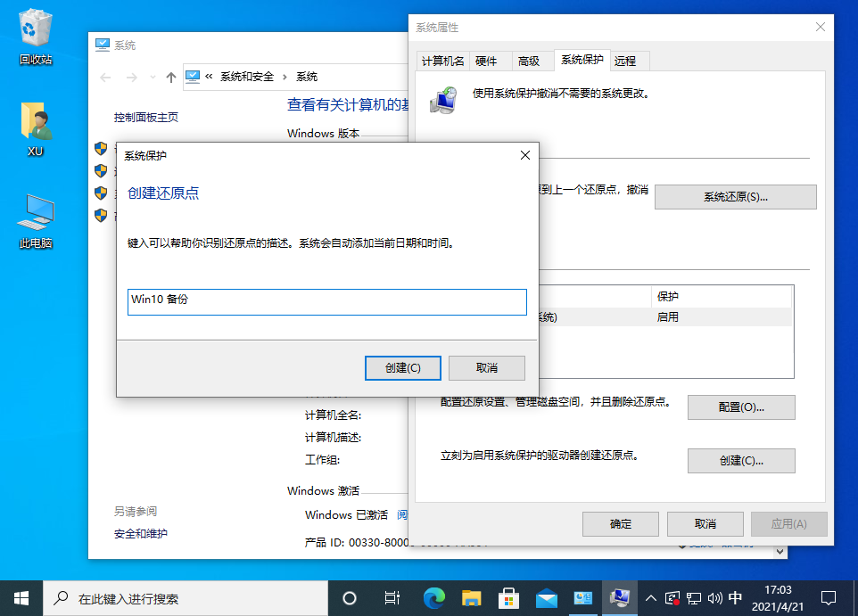Open Microsoft Edge from the taskbar
858x616 pixels.
click(433, 597)
